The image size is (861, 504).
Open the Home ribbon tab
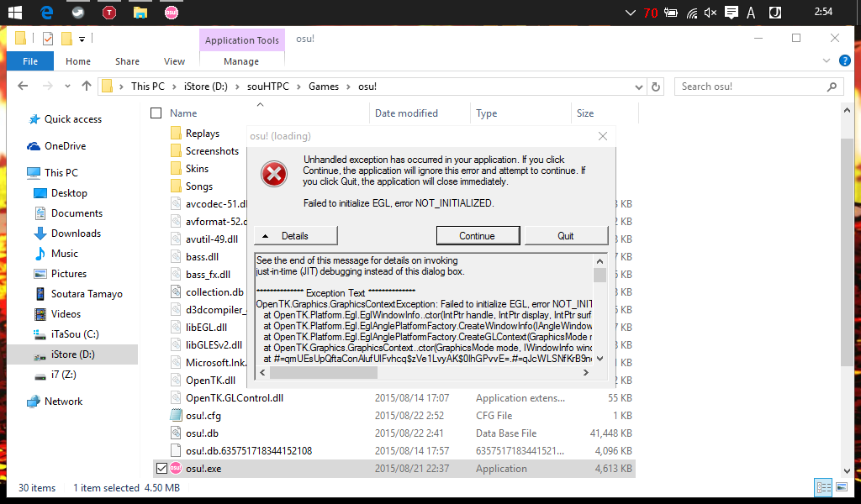[78, 60]
